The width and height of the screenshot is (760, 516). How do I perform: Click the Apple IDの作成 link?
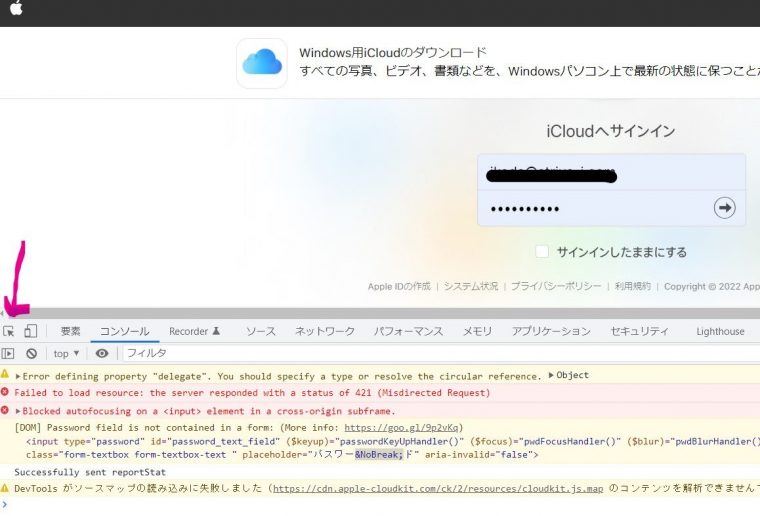[x=399, y=286]
